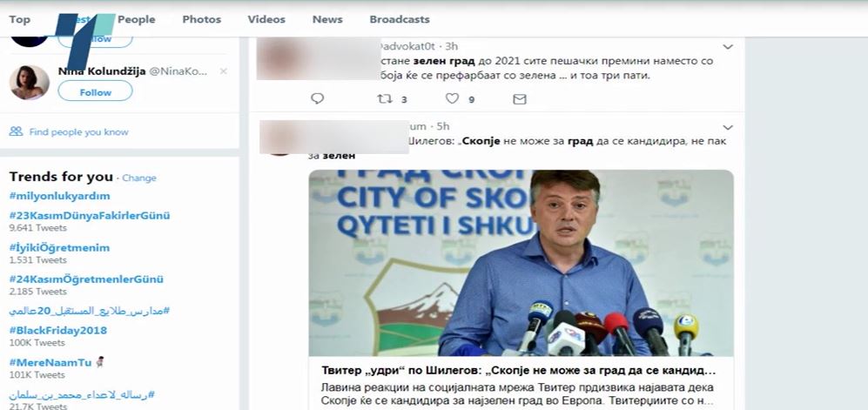Open the City of Skopje article image

coord(521,263)
